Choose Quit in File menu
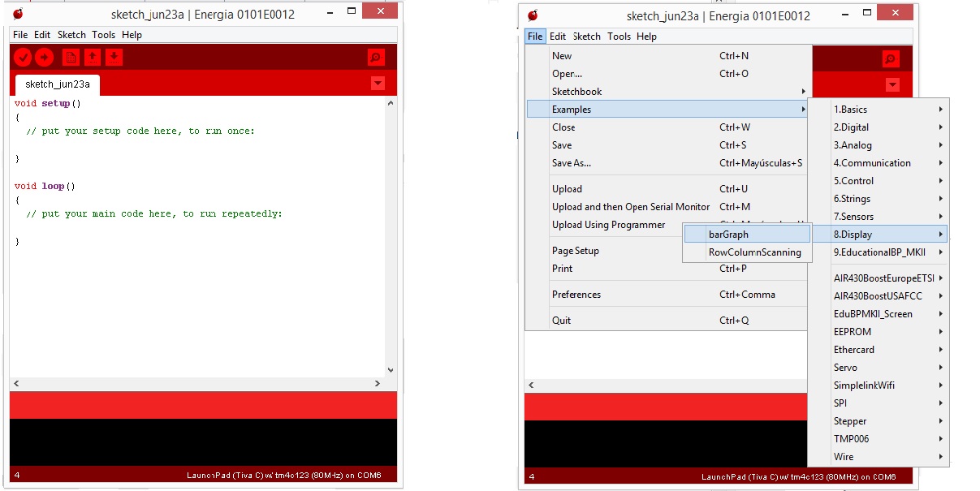The image size is (980, 491). 668,321
